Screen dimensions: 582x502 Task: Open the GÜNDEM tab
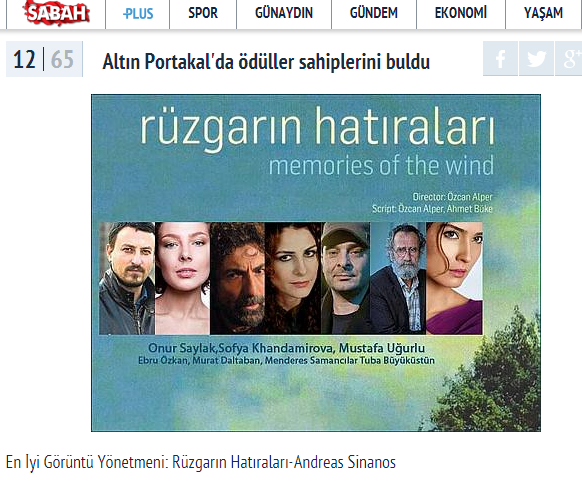373,13
